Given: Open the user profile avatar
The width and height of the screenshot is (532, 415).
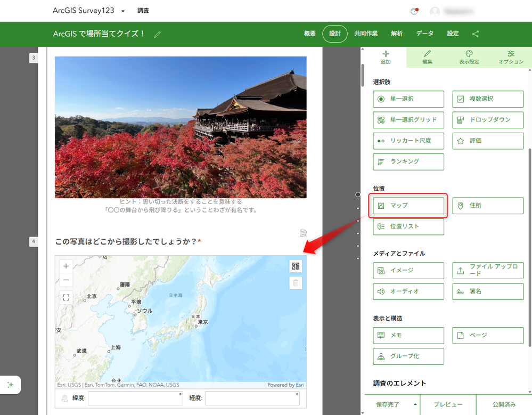Looking at the screenshot, I should pyautogui.click(x=435, y=12).
